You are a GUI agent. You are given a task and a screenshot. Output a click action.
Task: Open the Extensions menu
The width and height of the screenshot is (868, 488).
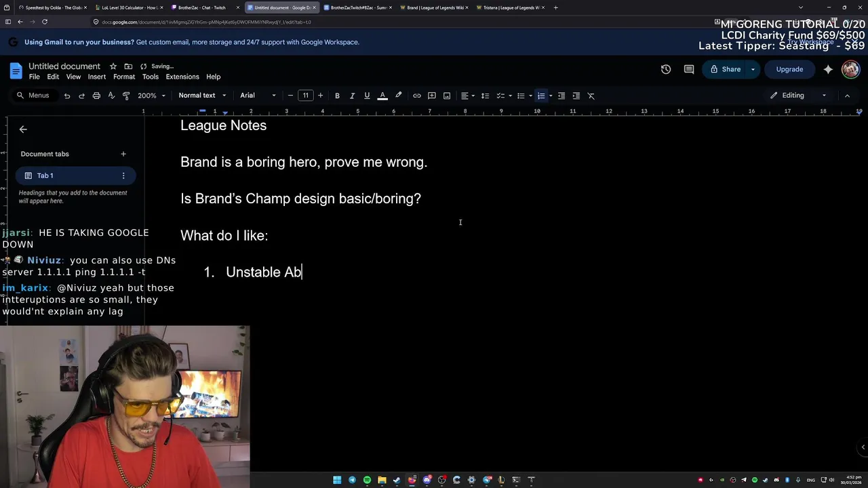pyautogui.click(x=182, y=77)
